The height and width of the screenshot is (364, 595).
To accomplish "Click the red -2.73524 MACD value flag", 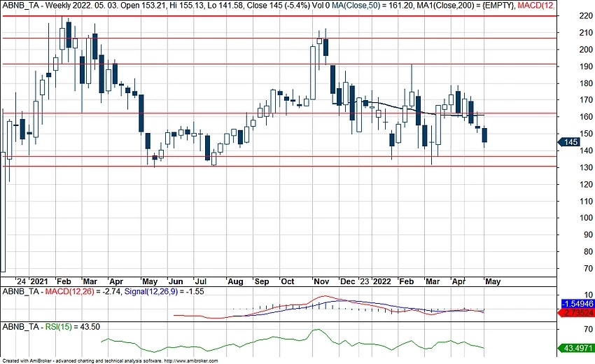I will coord(577,313).
